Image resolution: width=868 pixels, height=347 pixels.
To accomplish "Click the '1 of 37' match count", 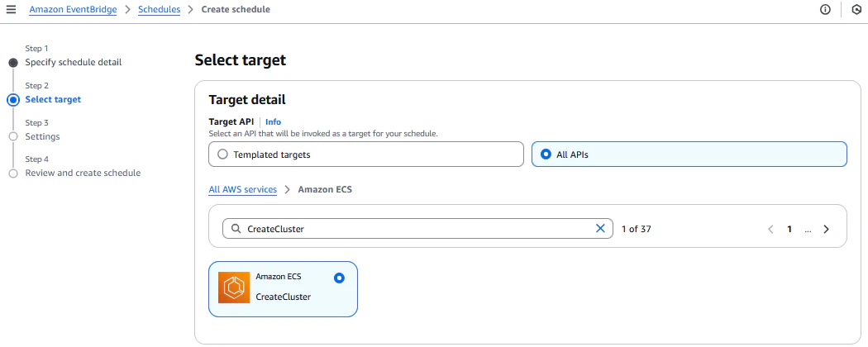I will (636, 229).
